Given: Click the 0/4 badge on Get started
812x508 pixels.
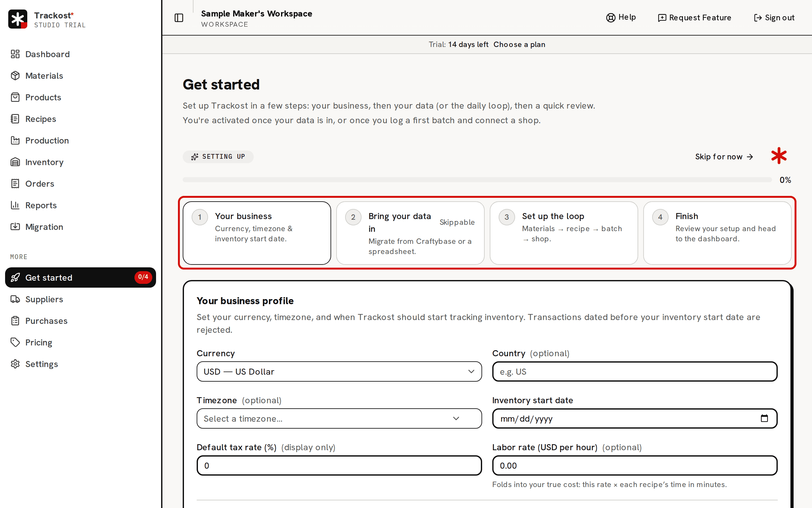Looking at the screenshot, I should click(x=143, y=277).
